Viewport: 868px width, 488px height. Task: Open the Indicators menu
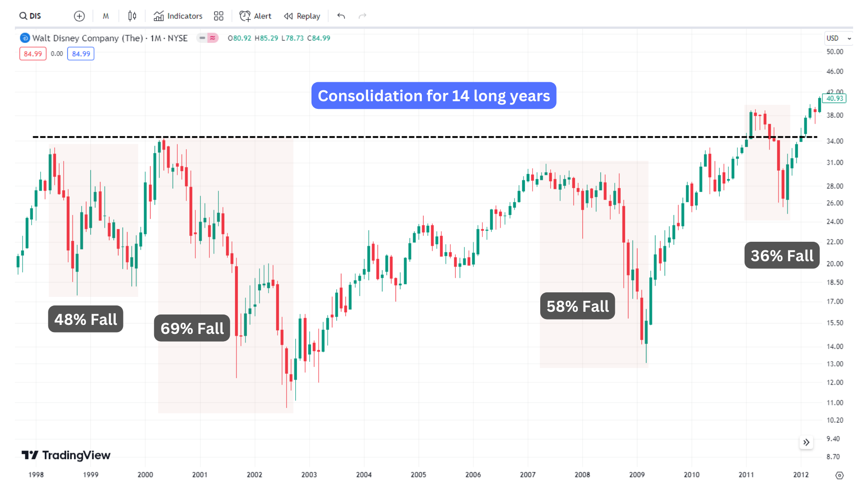(x=178, y=16)
